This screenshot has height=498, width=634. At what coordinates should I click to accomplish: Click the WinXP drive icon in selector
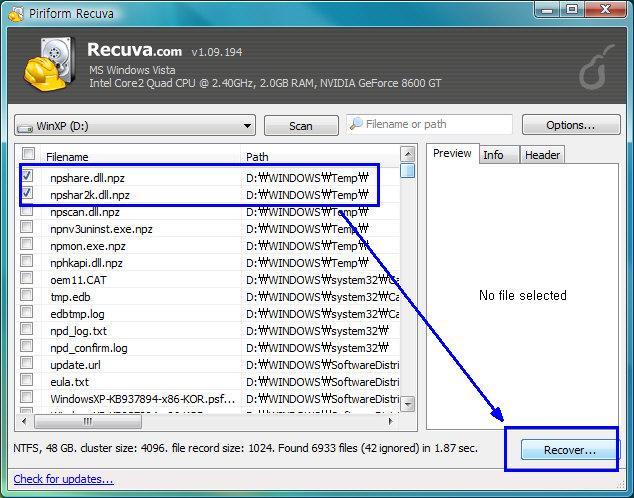tap(24, 127)
